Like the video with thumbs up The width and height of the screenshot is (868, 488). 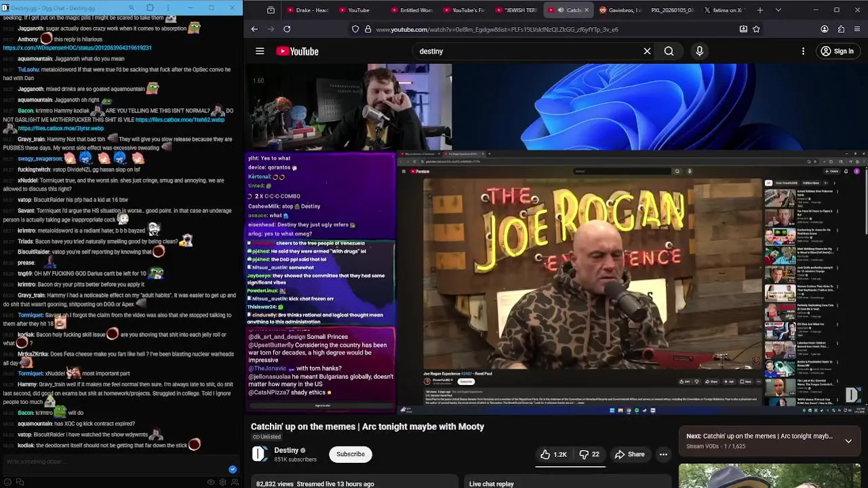pos(554,454)
